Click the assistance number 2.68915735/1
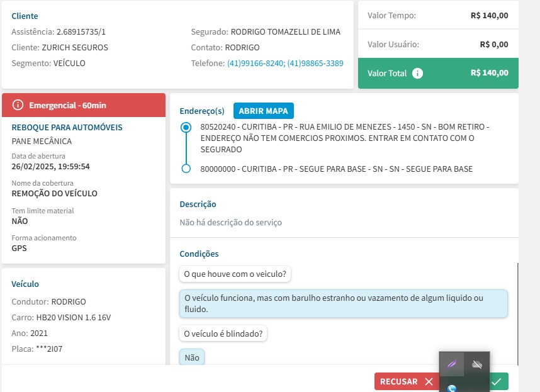540x392 pixels. 81,31
